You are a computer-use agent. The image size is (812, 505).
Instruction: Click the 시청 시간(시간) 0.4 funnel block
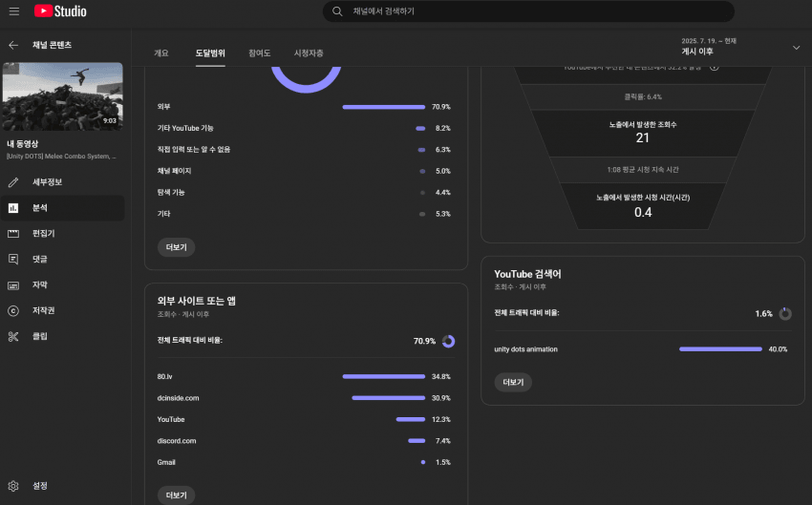point(643,206)
